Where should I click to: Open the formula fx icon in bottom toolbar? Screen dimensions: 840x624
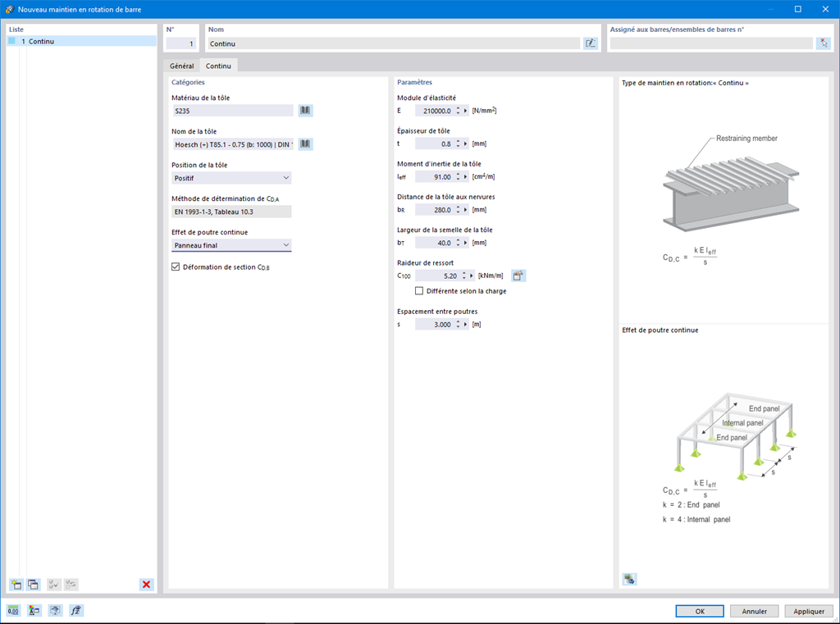pos(76,610)
